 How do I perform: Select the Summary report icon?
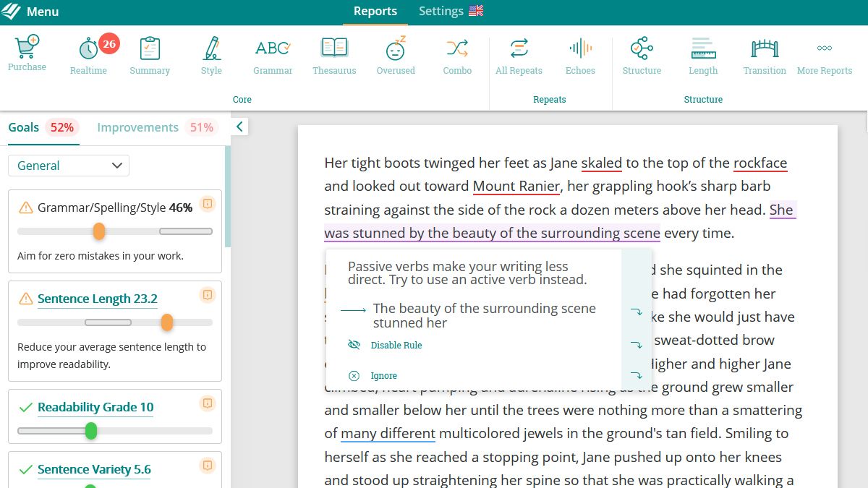(150, 52)
